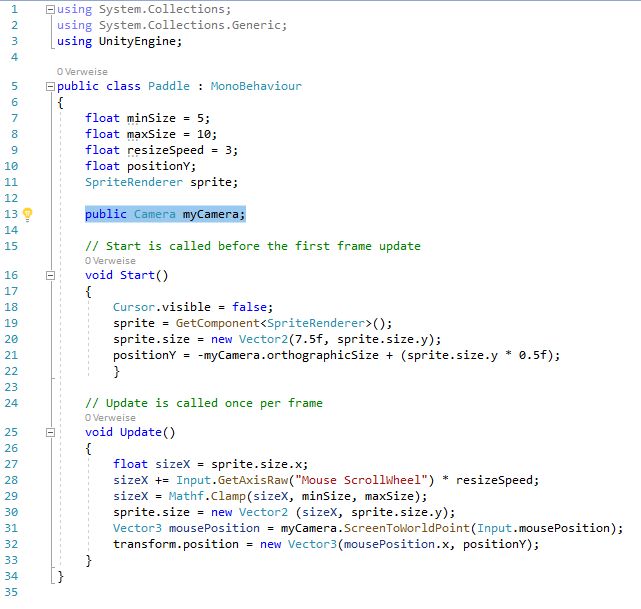Click line number 25 in the margin

coord(12,432)
